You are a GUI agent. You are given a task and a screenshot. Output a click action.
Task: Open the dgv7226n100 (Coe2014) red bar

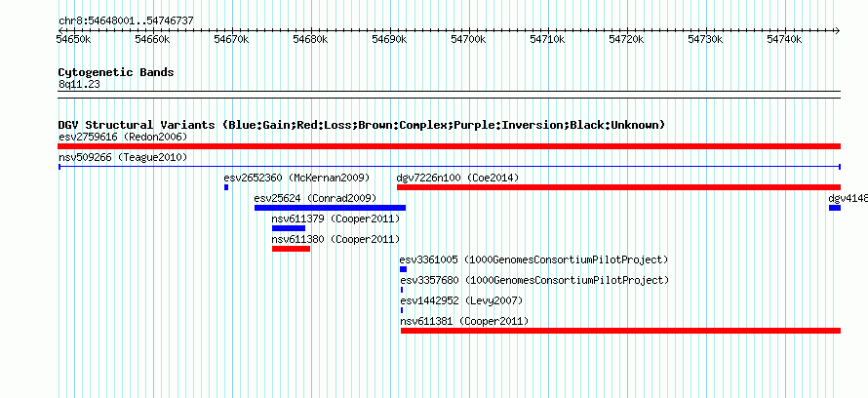pyautogui.click(x=618, y=187)
